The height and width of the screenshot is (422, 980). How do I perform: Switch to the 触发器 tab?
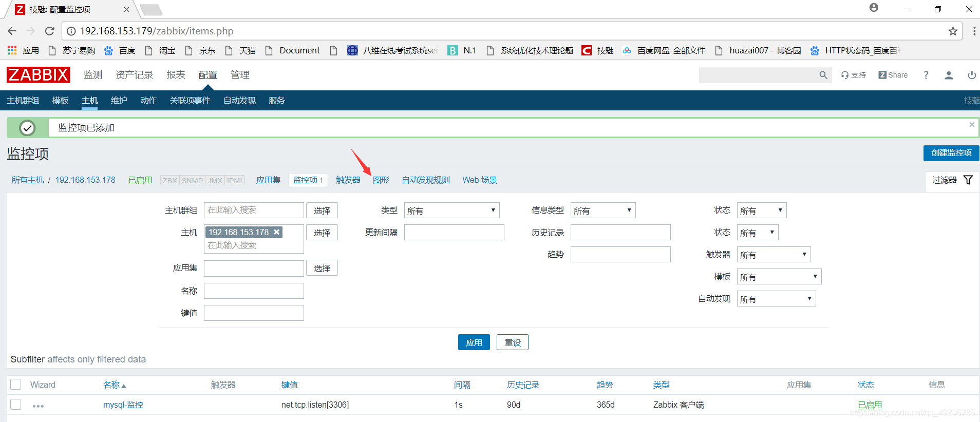(x=348, y=180)
